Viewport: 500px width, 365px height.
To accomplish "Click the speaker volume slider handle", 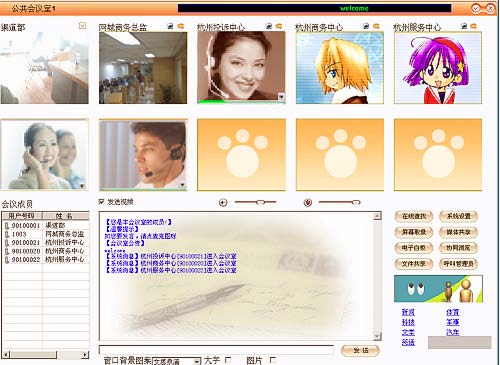I will point(260,202).
